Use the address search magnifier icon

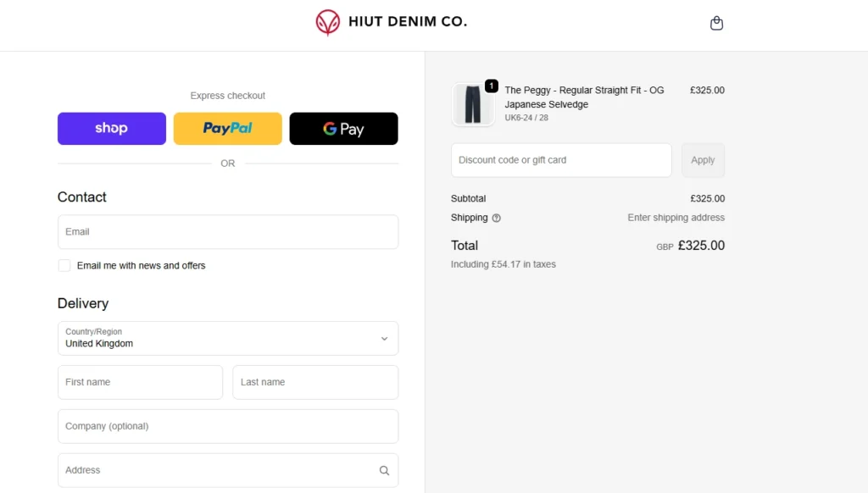pos(383,470)
